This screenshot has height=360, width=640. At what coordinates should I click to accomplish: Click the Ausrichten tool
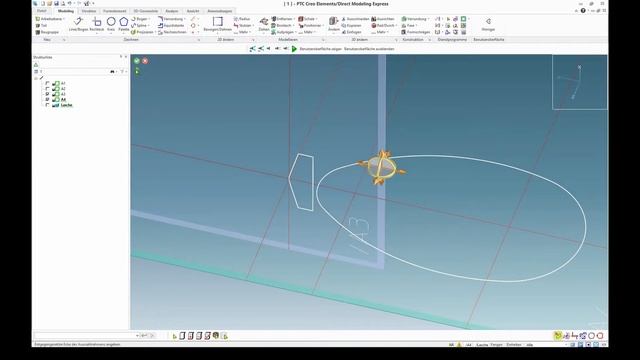coord(383,19)
